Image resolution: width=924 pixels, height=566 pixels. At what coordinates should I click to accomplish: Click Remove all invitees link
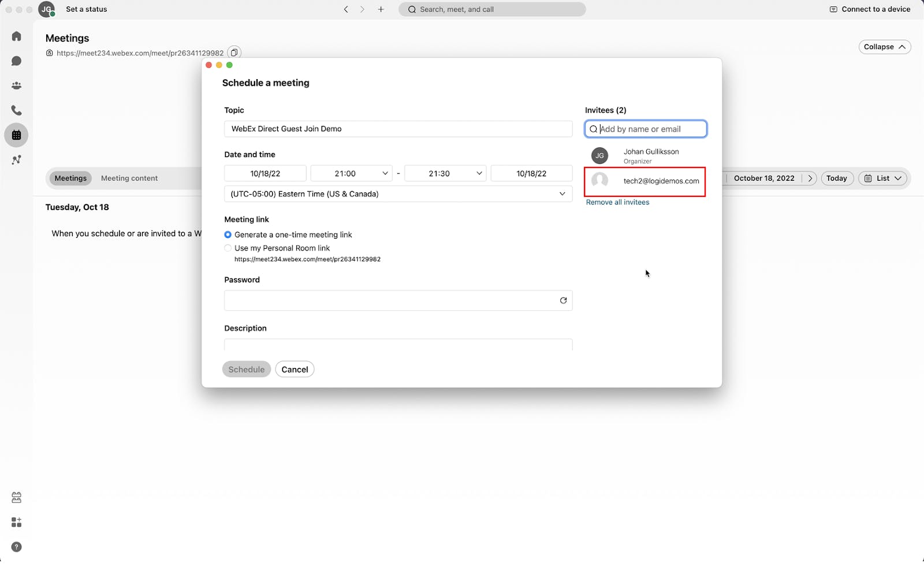click(x=617, y=202)
